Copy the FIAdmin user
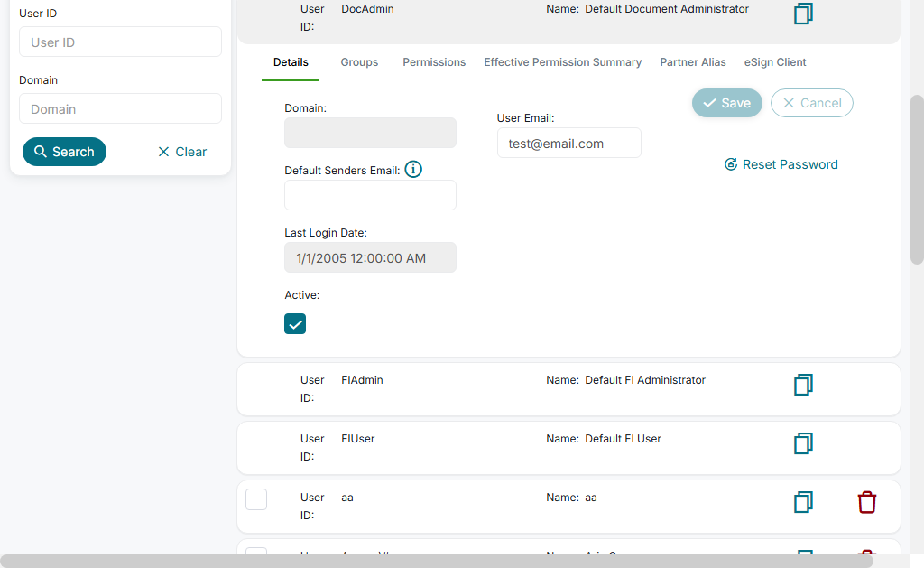The image size is (924, 568). [x=803, y=385]
